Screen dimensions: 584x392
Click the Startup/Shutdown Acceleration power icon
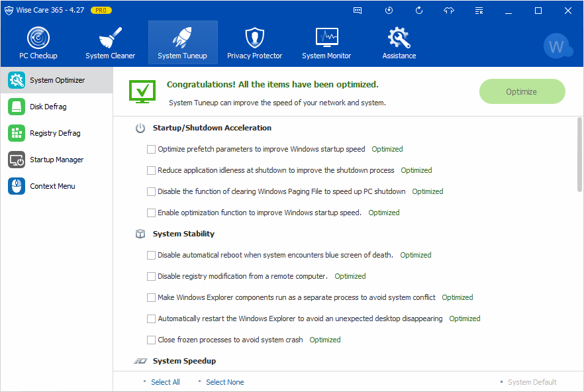(140, 128)
